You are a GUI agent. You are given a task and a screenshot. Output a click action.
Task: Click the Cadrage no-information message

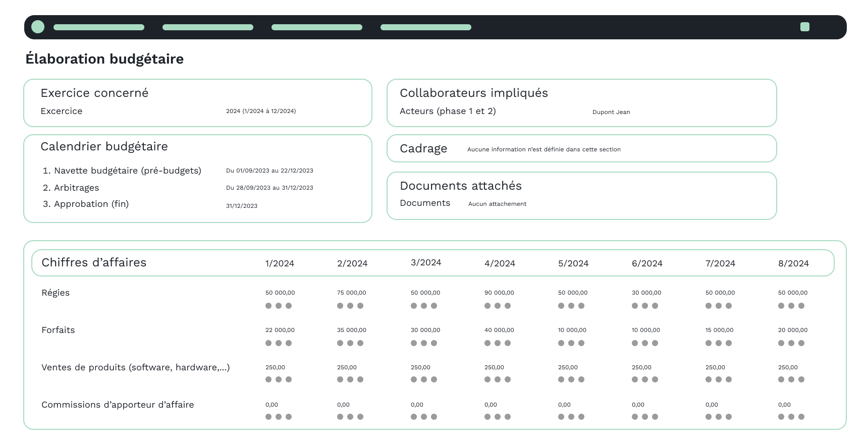click(544, 149)
